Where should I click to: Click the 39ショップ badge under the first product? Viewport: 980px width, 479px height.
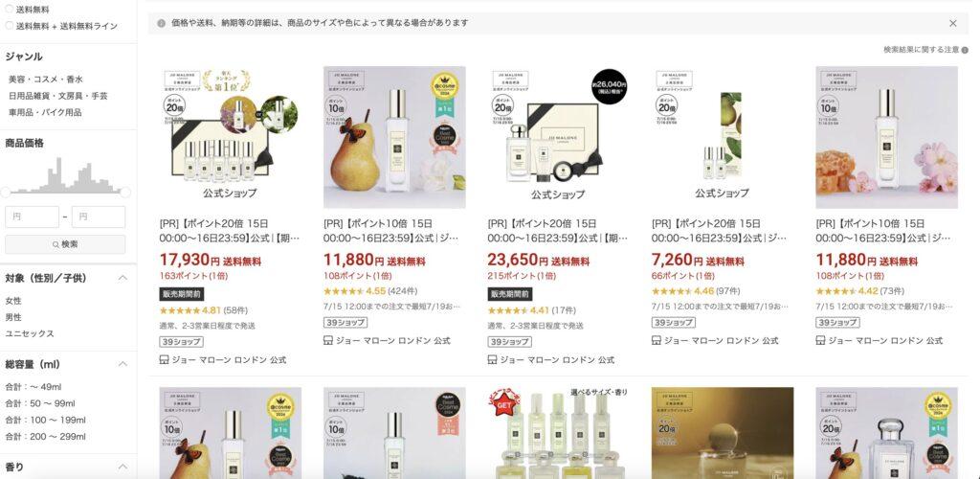click(181, 342)
